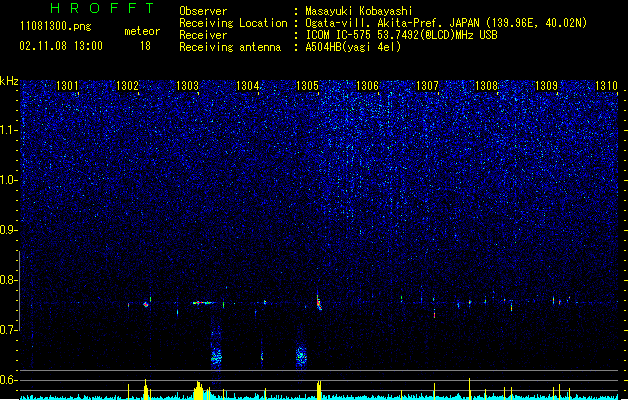The height and width of the screenshot is (400, 629).
Task: Click the 1301 time marker
Action: click(x=67, y=86)
